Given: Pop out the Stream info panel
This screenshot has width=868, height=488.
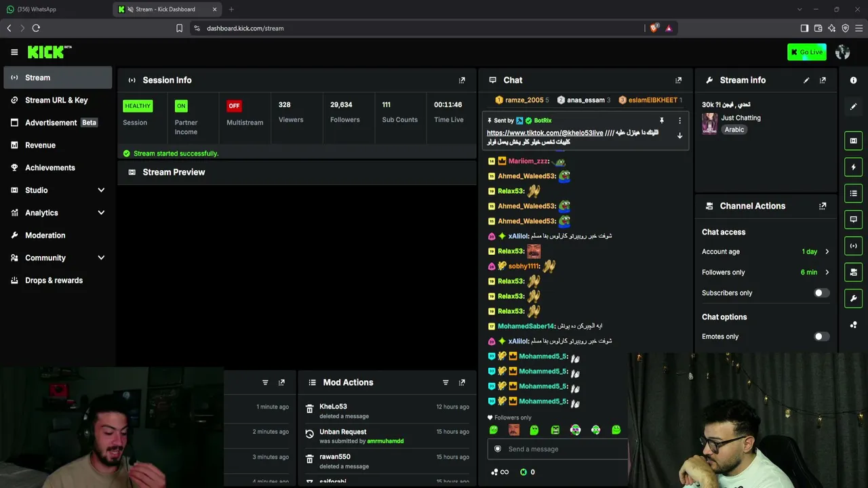Looking at the screenshot, I should click(x=823, y=80).
